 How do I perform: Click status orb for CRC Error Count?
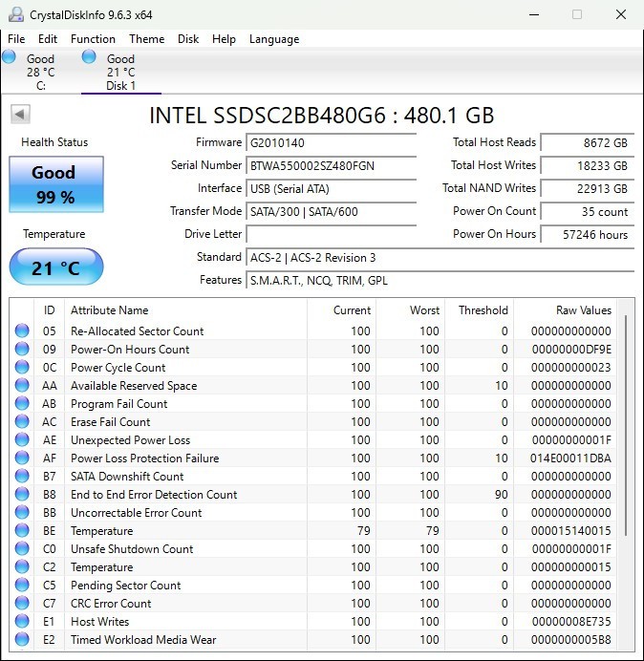click(22, 603)
